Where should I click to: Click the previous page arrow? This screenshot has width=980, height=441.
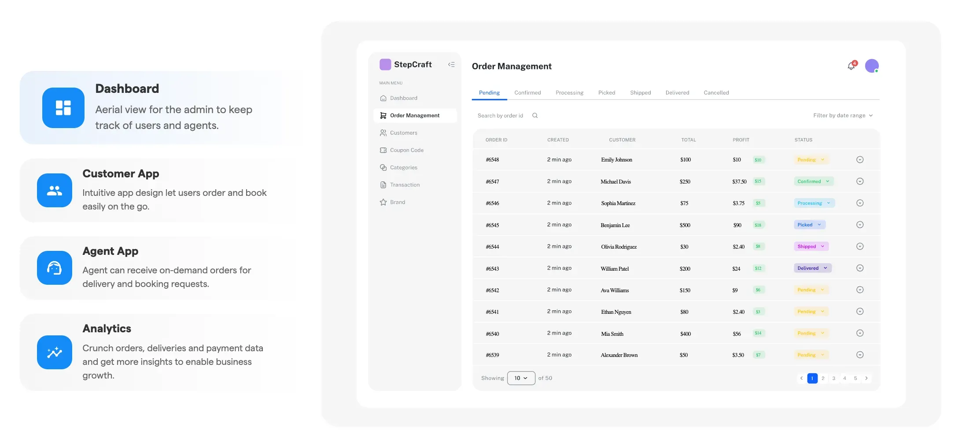pyautogui.click(x=801, y=378)
